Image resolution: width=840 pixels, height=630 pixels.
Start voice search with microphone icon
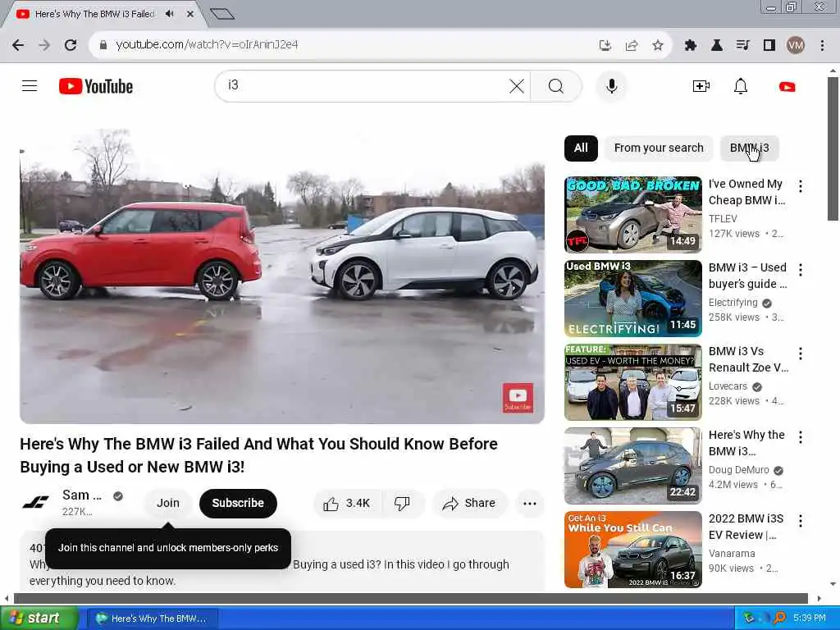point(611,85)
